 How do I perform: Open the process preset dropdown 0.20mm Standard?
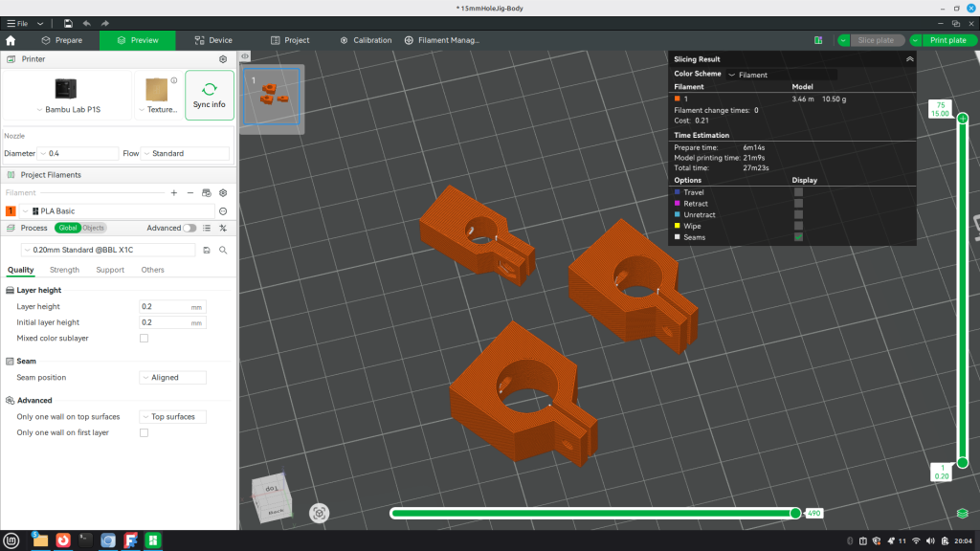[109, 250]
